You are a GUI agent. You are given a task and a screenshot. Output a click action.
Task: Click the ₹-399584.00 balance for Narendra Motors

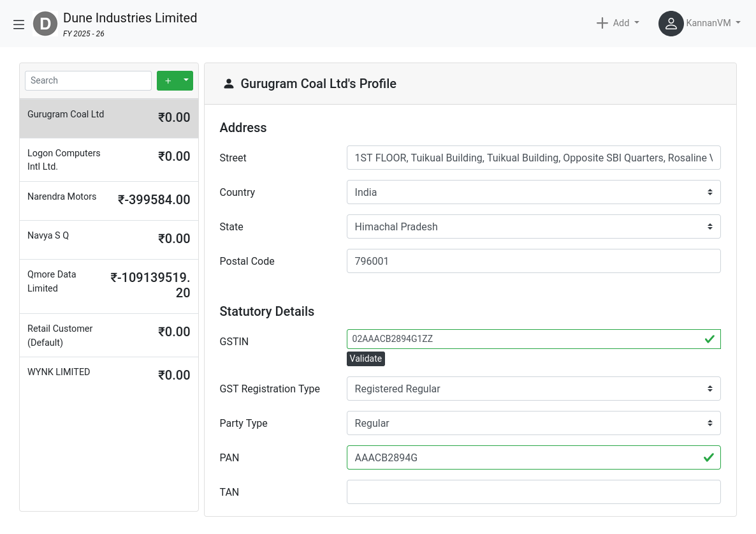154,200
